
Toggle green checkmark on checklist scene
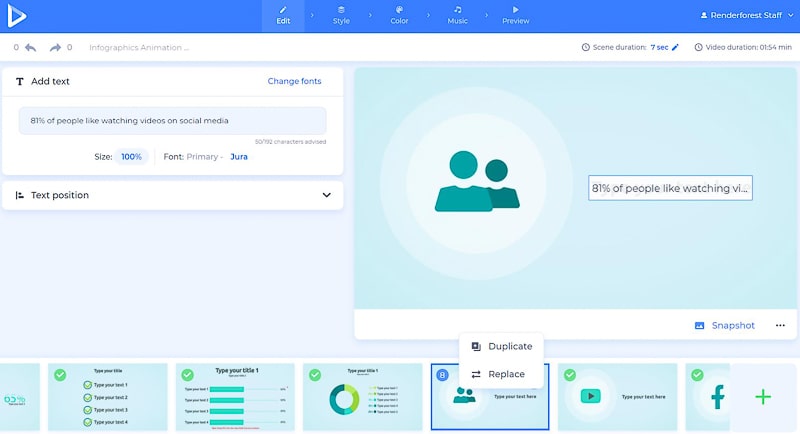coord(60,374)
